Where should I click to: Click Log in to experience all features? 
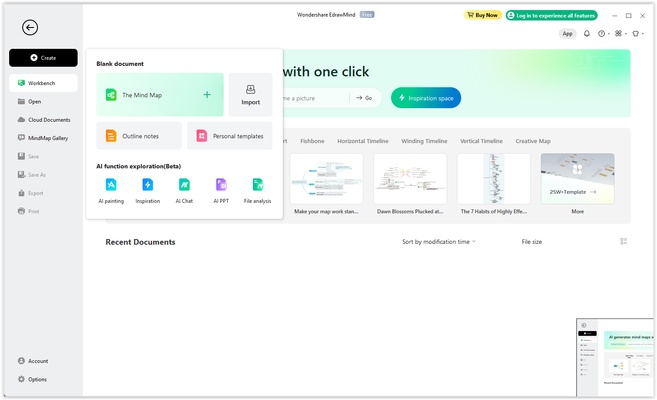coord(551,15)
